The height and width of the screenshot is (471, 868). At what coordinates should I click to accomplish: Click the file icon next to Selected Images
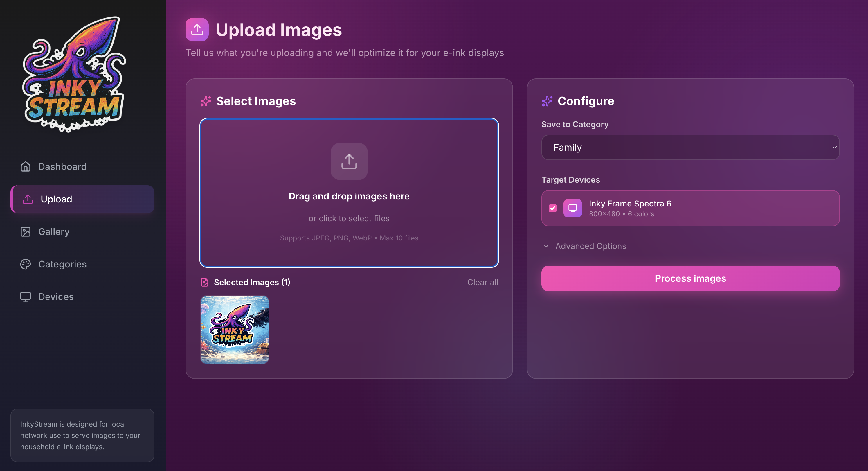pyautogui.click(x=205, y=282)
